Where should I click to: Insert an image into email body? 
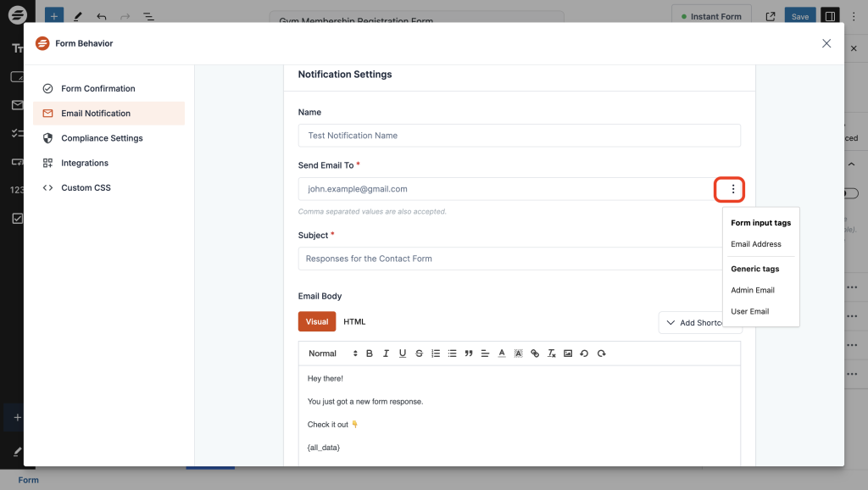[568, 354]
